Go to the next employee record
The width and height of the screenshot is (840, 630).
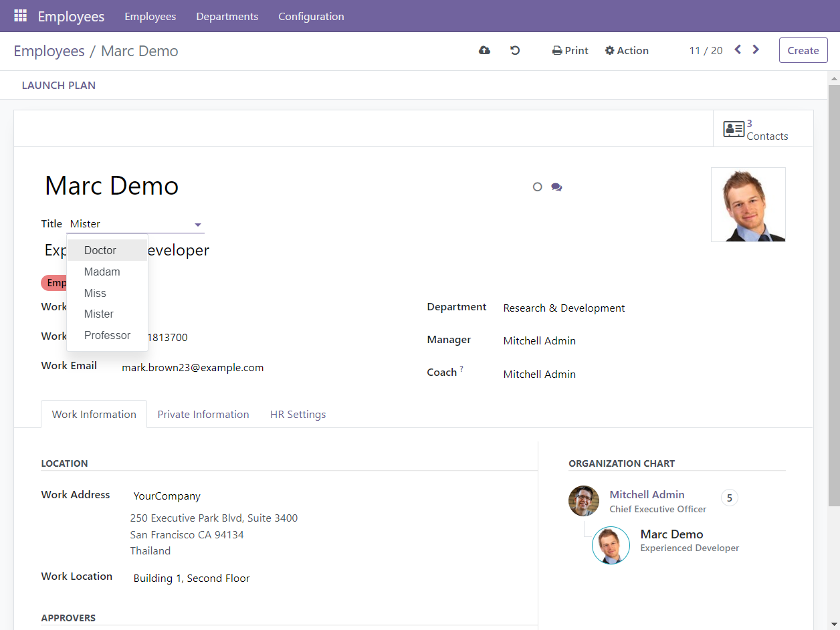point(755,49)
